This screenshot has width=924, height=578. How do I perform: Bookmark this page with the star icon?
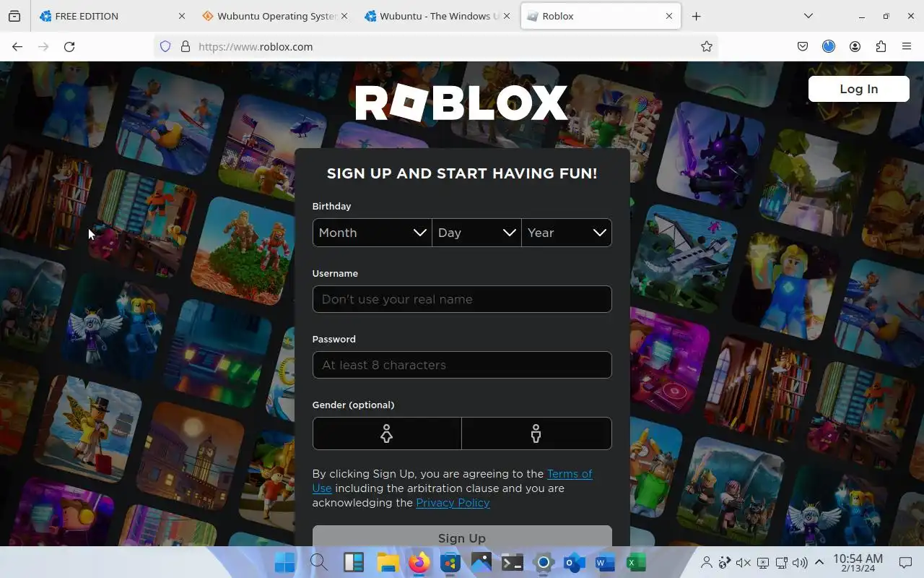[707, 46]
